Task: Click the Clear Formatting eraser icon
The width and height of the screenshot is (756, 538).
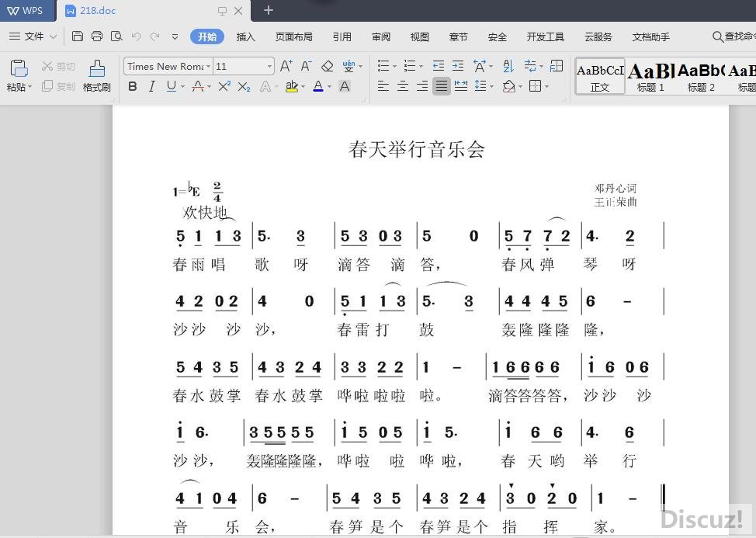Action: click(x=328, y=66)
